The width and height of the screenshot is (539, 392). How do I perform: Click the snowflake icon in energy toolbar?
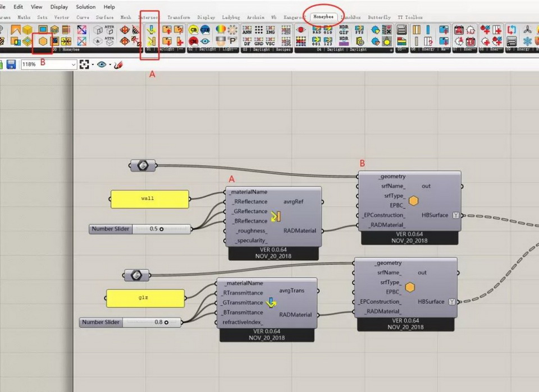point(527,41)
